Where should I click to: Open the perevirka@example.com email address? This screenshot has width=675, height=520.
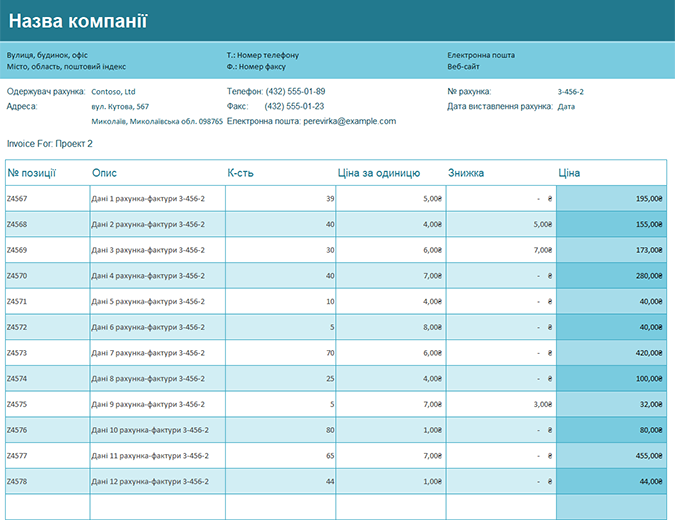point(350,121)
